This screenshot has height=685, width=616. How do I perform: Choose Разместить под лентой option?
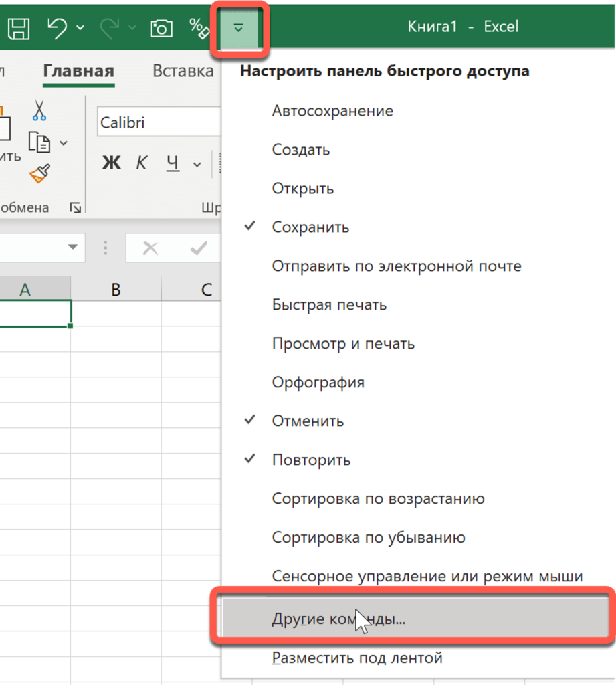pyautogui.click(x=357, y=658)
